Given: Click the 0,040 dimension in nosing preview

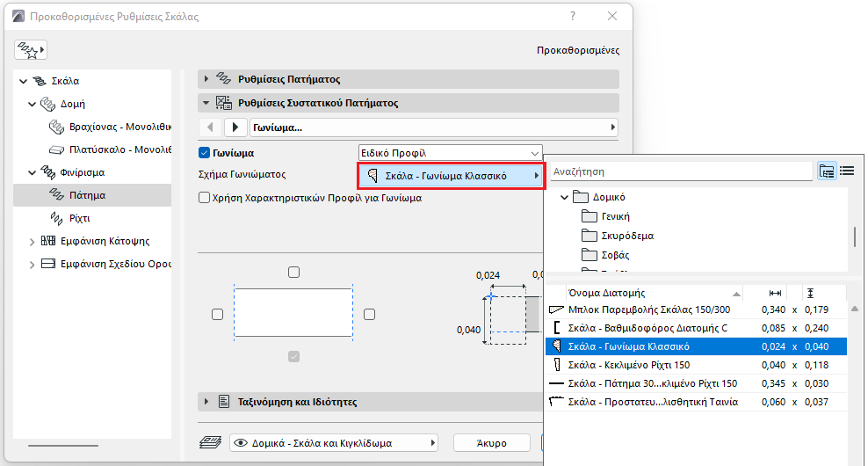Looking at the screenshot, I should (468, 330).
